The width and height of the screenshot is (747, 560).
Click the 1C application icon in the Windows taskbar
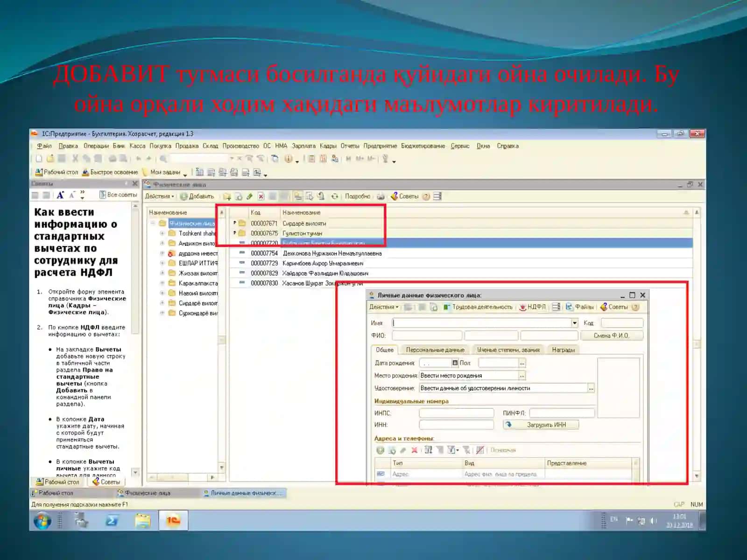click(x=173, y=520)
